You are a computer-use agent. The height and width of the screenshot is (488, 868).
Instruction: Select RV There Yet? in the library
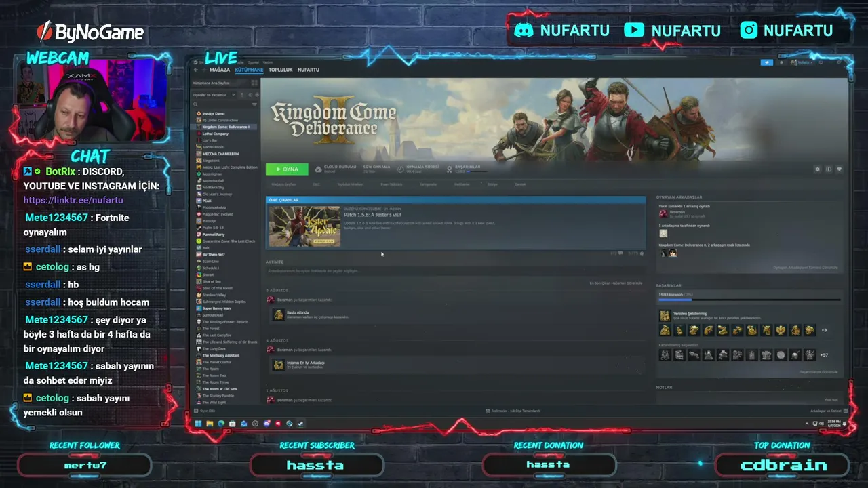tap(214, 254)
